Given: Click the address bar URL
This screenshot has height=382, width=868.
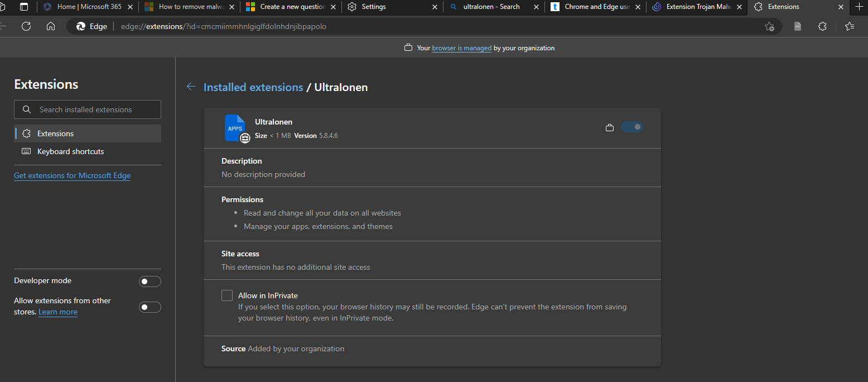Looking at the screenshot, I should (224, 26).
